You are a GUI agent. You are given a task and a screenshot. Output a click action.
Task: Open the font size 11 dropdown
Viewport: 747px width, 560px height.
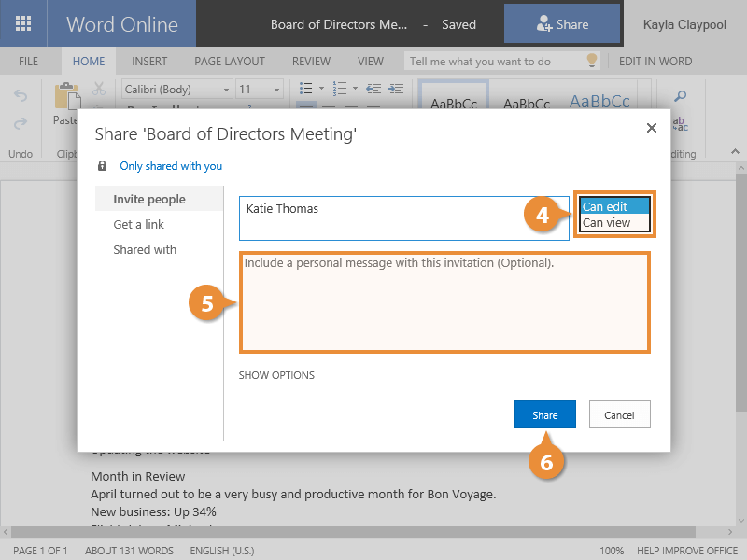[x=258, y=90]
